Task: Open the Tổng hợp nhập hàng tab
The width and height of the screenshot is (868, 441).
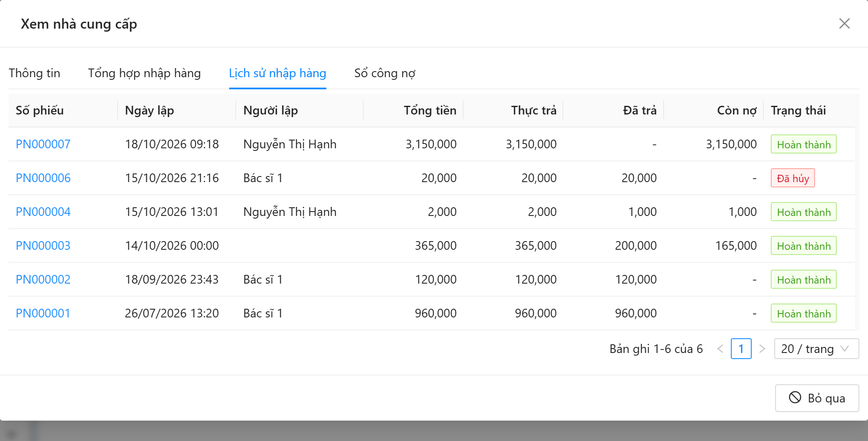Action: tap(144, 73)
